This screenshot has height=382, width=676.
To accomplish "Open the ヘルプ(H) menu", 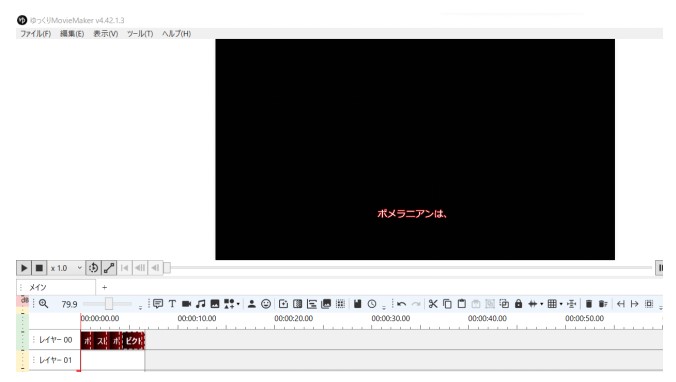I will 176,34.
